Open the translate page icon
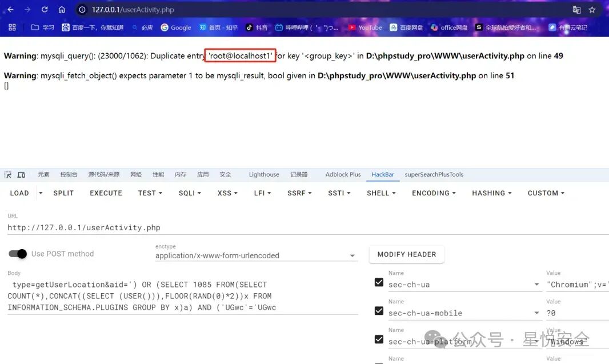The width and height of the screenshot is (609, 364). point(577,10)
